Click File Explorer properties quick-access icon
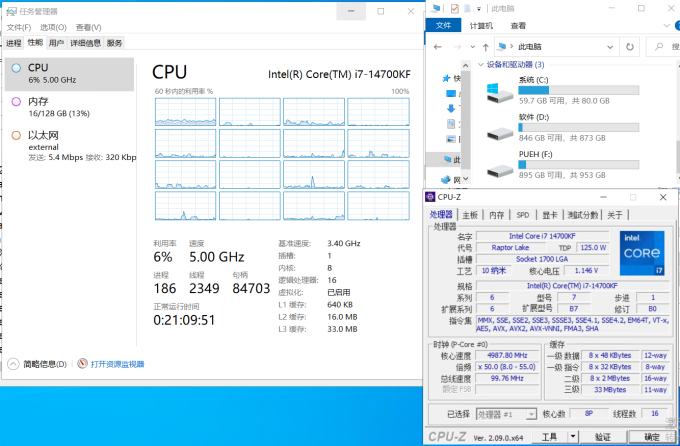The image size is (680, 446). point(454,8)
